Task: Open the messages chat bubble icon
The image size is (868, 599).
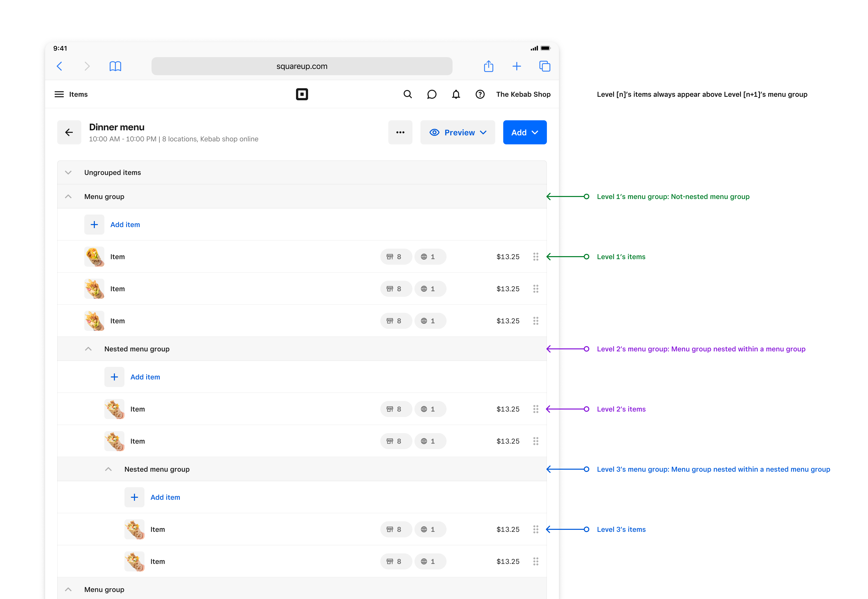Action: [x=431, y=94]
